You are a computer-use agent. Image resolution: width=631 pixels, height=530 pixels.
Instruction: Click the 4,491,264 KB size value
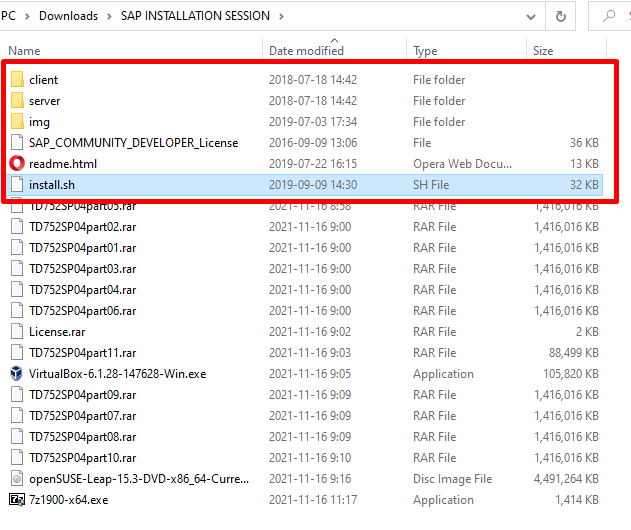[566, 479]
